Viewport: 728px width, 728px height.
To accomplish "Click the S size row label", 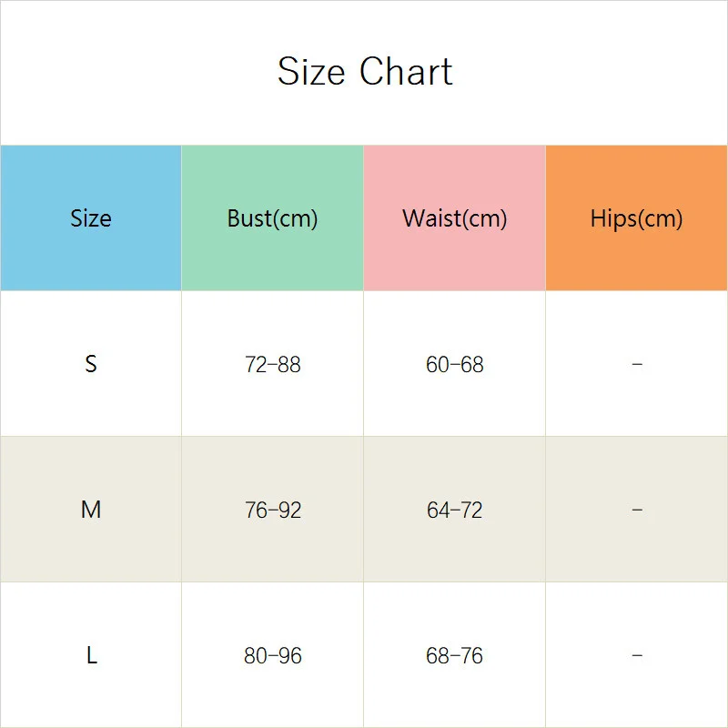I will [91, 364].
